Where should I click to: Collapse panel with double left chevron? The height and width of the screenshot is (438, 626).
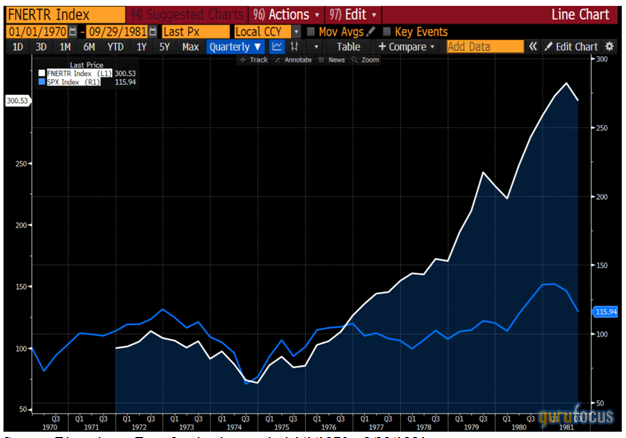click(533, 47)
